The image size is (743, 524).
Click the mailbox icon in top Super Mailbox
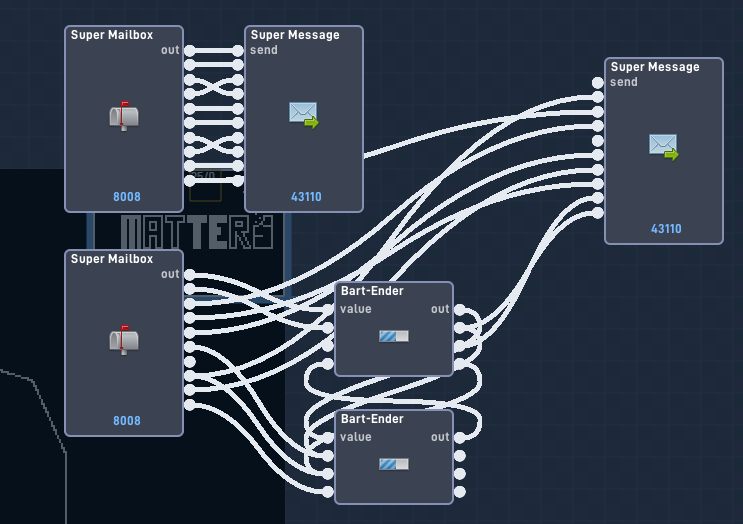coord(124,116)
